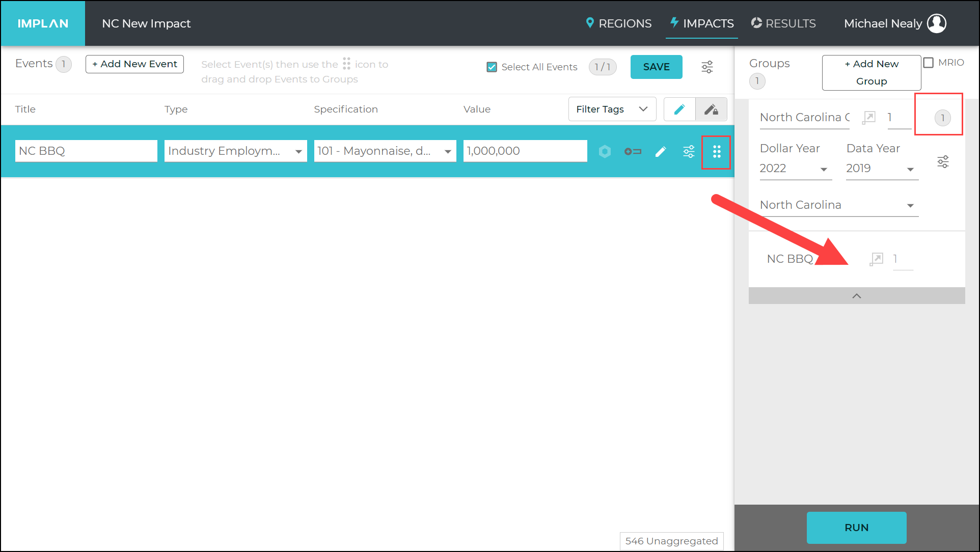Click the 1/1 selected events counter
Viewport: 980px width, 552px height.
[603, 67]
